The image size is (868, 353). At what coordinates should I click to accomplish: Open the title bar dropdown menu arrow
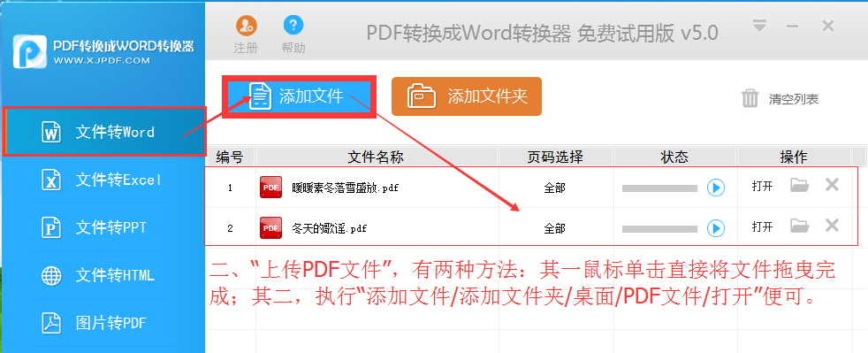759,26
